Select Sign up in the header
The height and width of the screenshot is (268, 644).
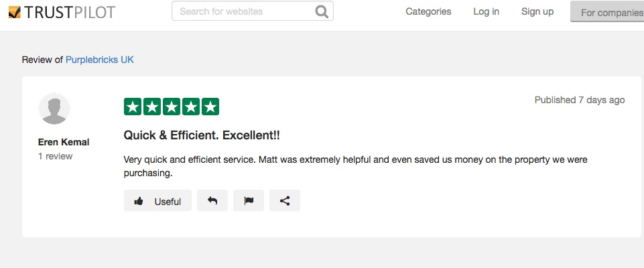pyautogui.click(x=537, y=11)
